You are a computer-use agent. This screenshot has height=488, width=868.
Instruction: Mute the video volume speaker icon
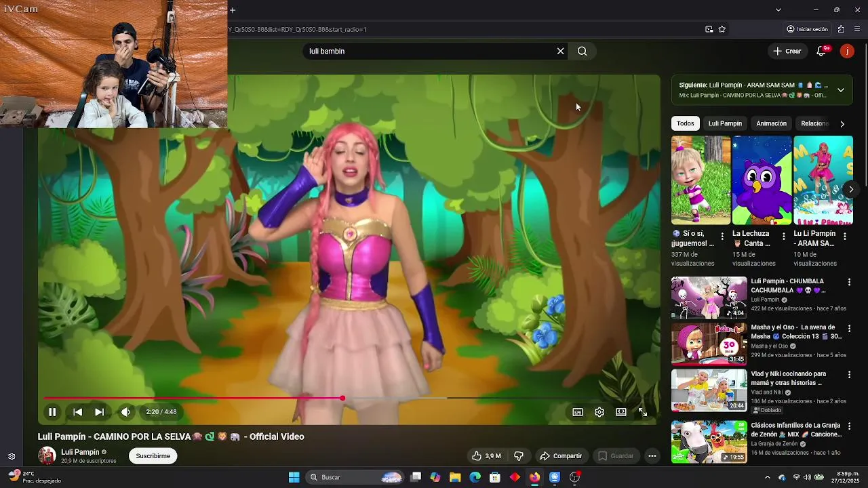click(x=125, y=412)
